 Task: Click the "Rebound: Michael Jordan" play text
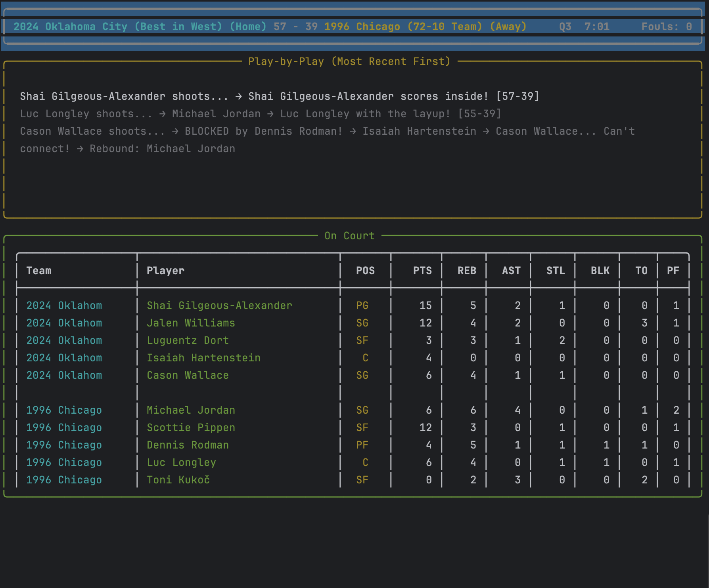coord(162,149)
